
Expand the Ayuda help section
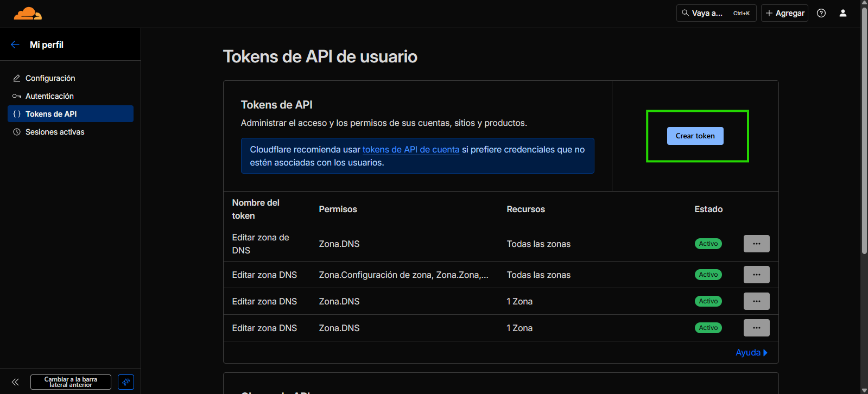point(751,353)
